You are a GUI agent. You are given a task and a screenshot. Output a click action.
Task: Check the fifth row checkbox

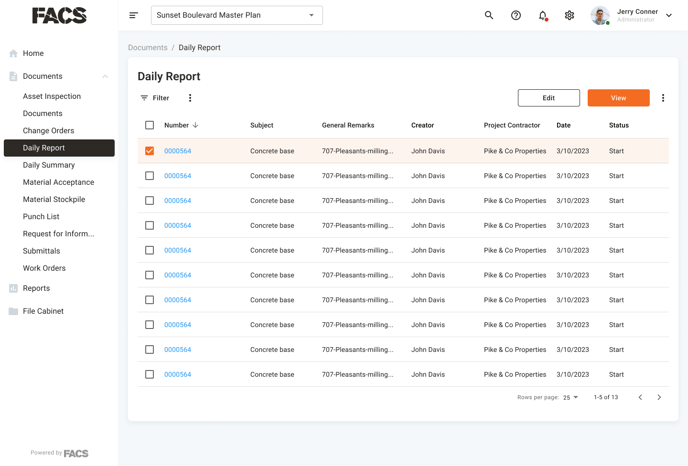coord(150,250)
